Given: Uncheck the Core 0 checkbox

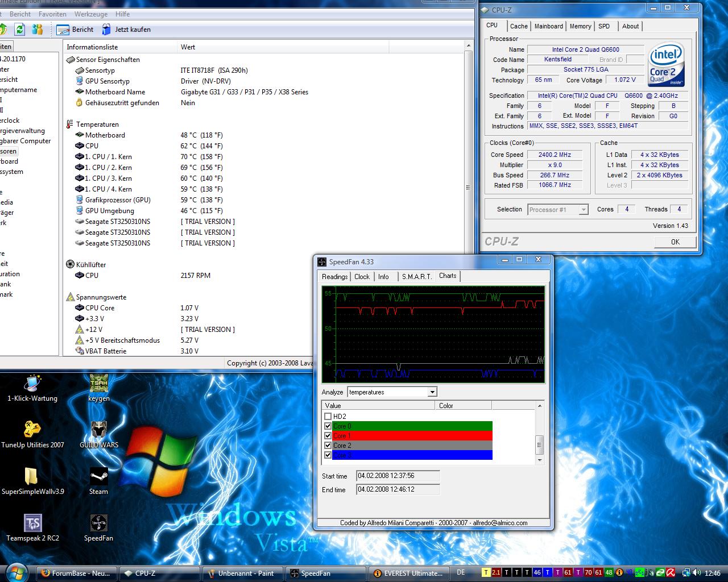Looking at the screenshot, I should tap(328, 426).
